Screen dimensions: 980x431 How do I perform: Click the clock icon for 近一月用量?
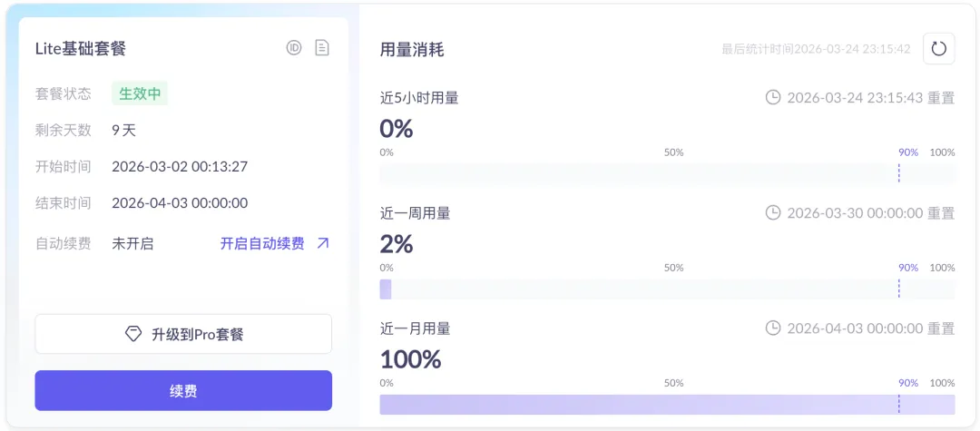click(773, 328)
